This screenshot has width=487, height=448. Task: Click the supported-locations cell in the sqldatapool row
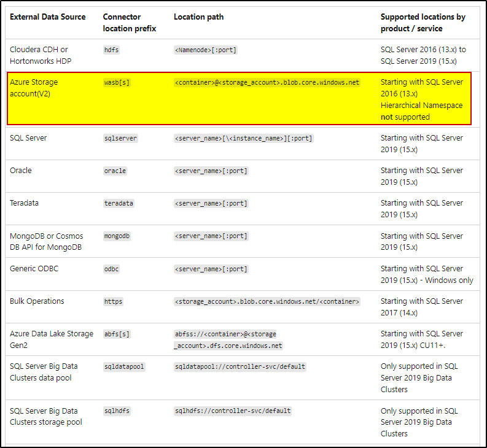419,378
